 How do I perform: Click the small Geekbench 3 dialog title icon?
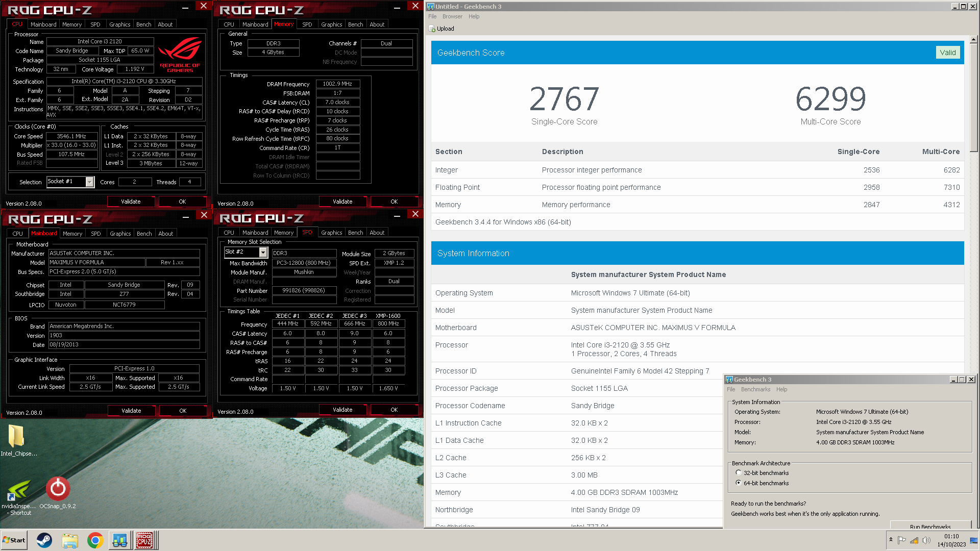pyautogui.click(x=729, y=379)
